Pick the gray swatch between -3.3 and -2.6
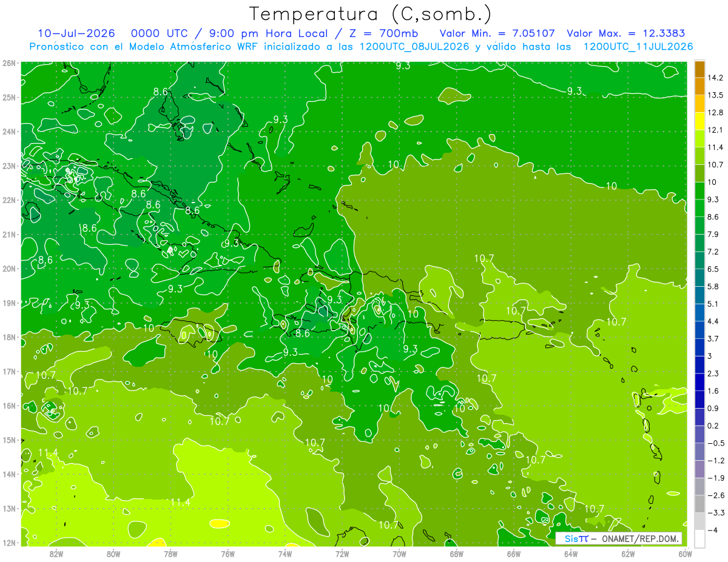The width and height of the screenshot is (728, 562). click(699, 504)
